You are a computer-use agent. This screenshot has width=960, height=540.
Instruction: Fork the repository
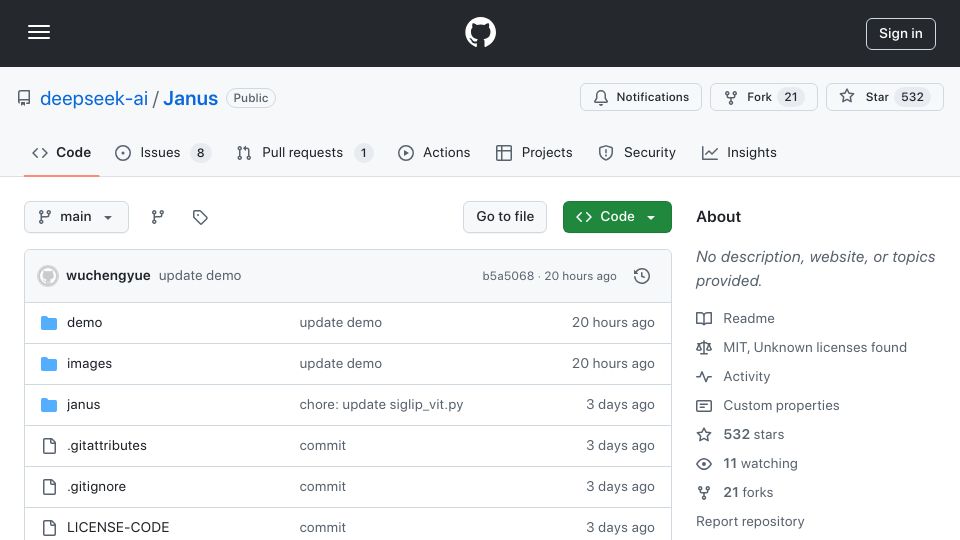click(763, 97)
